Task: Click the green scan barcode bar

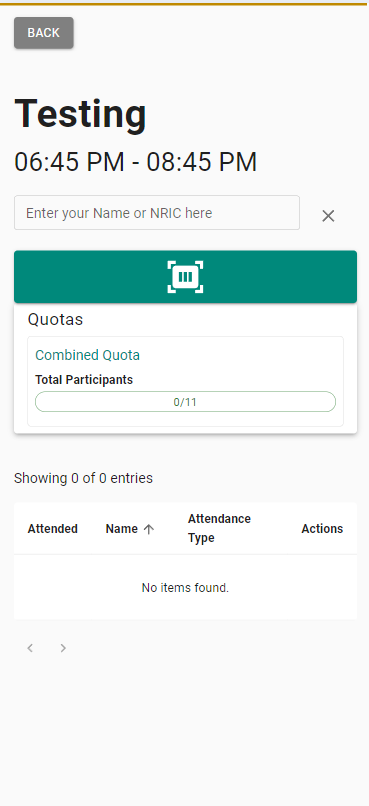Action: (185, 277)
